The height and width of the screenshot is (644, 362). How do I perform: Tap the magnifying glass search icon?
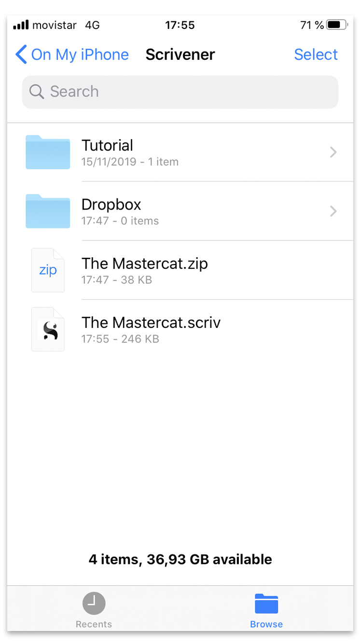(37, 91)
